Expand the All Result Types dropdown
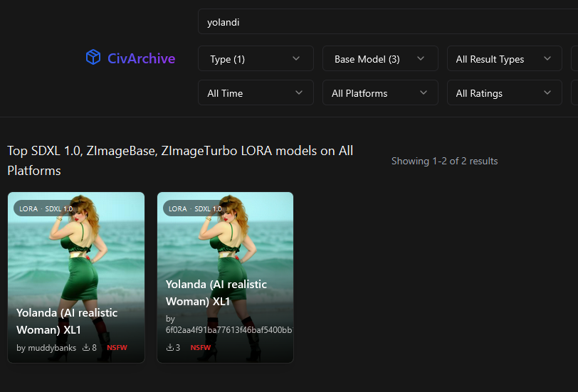This screenshot has width=578, height=392. click(504, 58)
